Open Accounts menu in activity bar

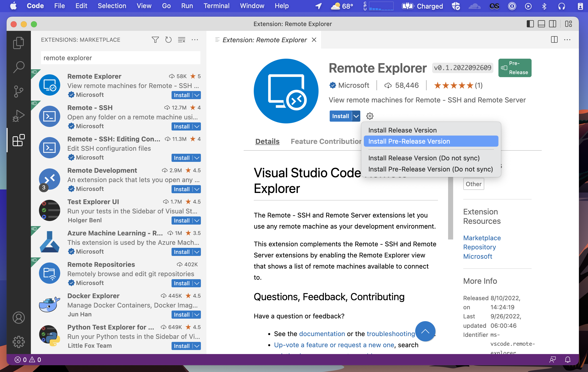click(18, 318)
